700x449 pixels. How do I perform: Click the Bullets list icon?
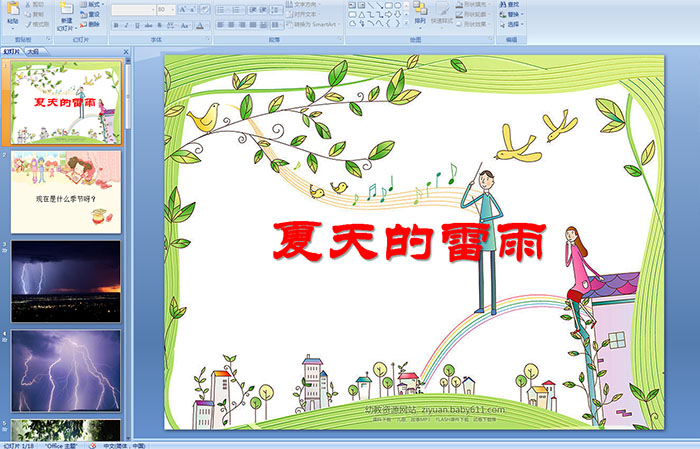click(222, 9)
